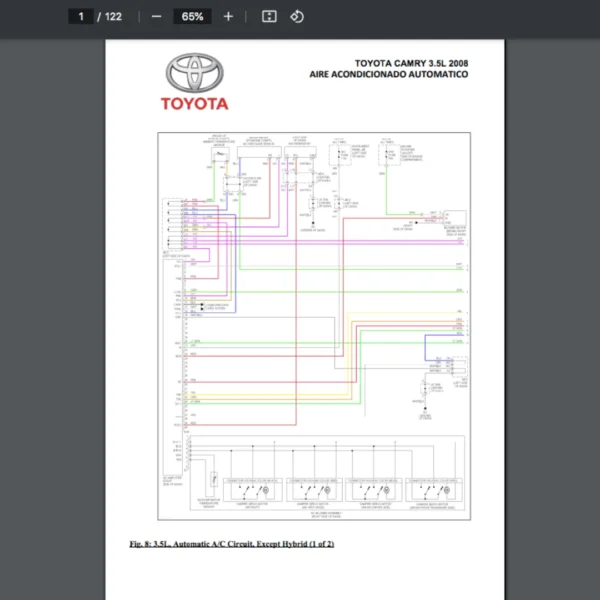The width and height of the screenshot is (600, 600).
Task: Click the zoom out minus button
Action: [156, 17]
